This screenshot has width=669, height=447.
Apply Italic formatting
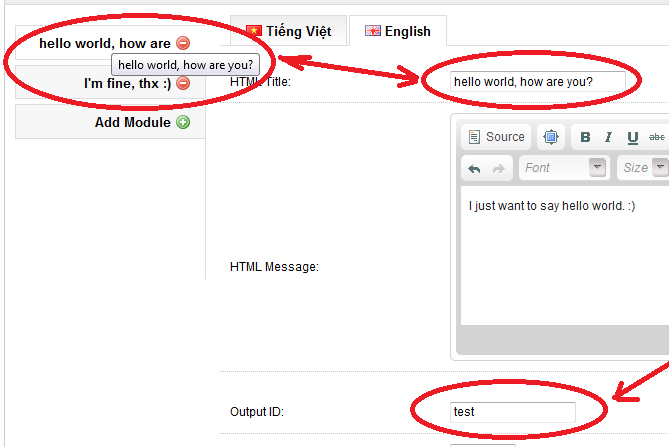point(608,137)
